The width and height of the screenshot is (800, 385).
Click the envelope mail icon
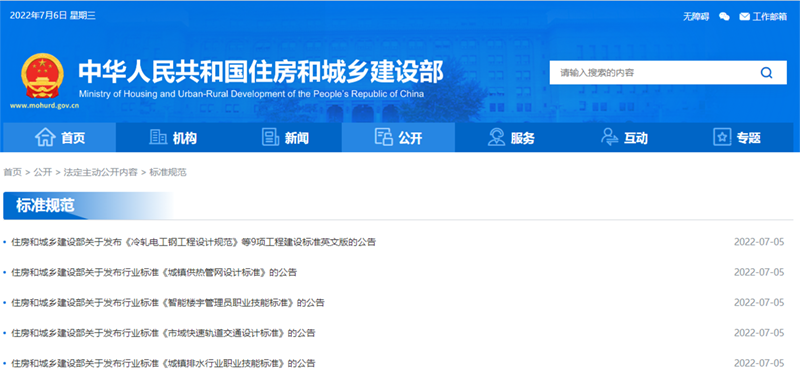(x=744, y=16)
